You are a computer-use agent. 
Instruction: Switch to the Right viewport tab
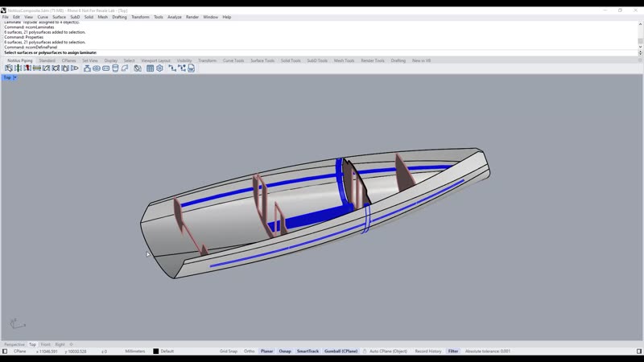[x=60, y=344]
